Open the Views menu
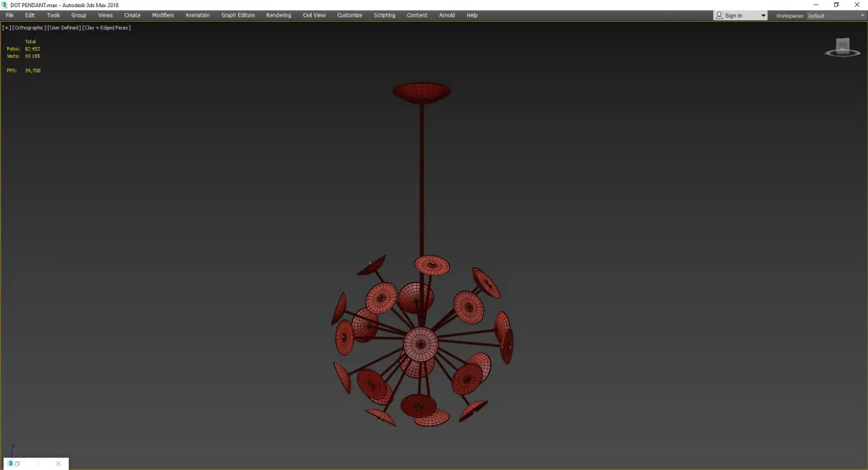Image resolution: width=868 pixels, height=470 pixels. pyautogui.click(x=106, y=15)
